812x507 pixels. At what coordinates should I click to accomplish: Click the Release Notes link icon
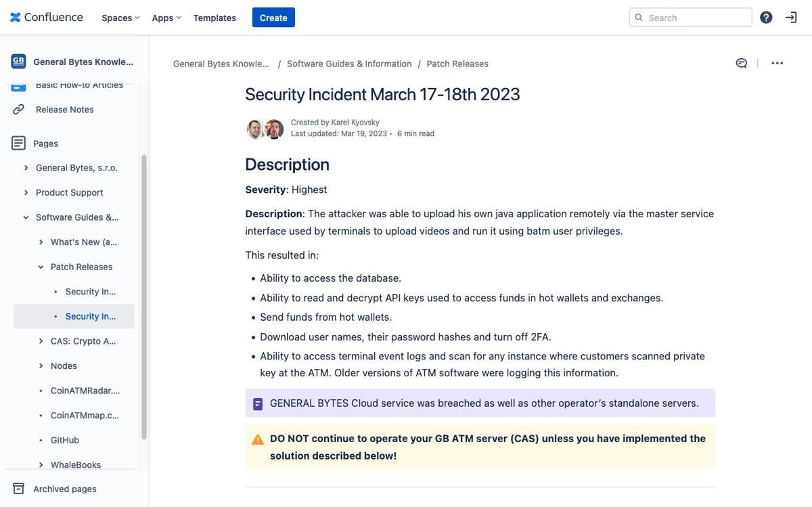(18, 109)
